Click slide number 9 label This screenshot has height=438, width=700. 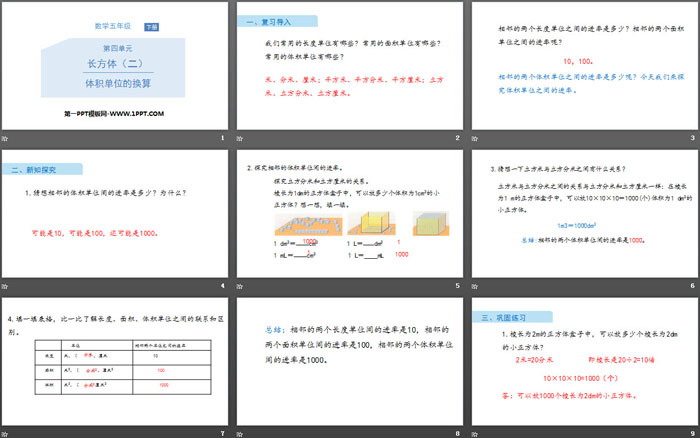[x=692, y=434]
